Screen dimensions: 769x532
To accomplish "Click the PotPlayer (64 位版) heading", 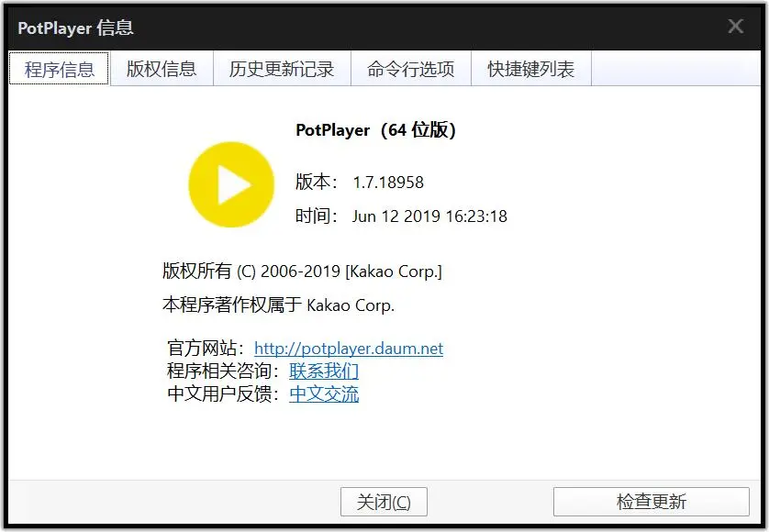I will [375, 130].
